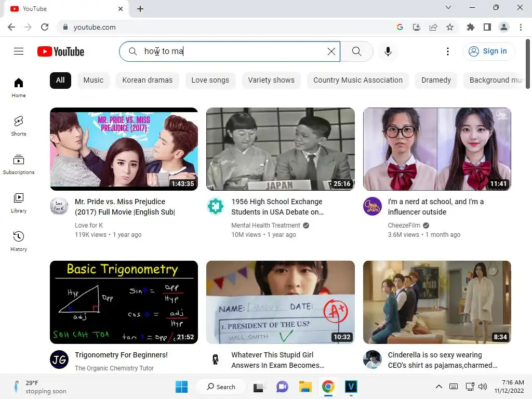Screen dimensions: 532x399
Task: Go to Home in the sidebar
Action: coord(19,87)
